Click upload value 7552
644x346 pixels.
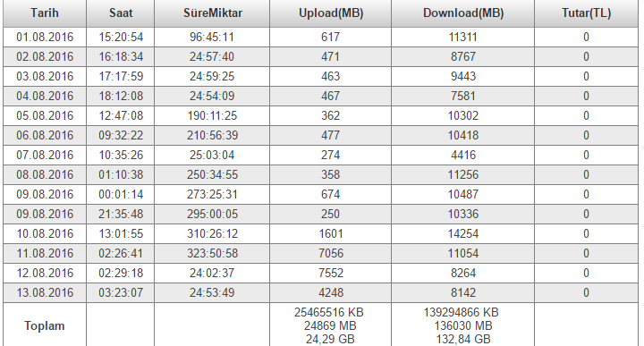[331, 273]
